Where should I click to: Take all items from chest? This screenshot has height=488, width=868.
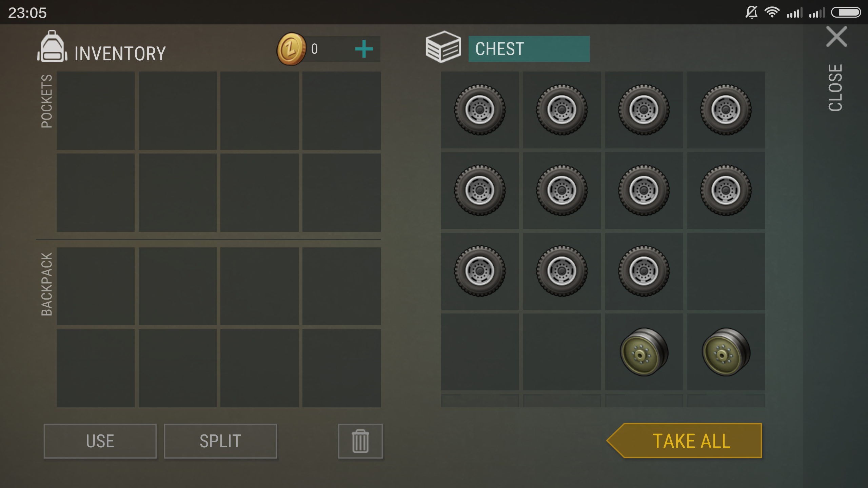point(684,441)
